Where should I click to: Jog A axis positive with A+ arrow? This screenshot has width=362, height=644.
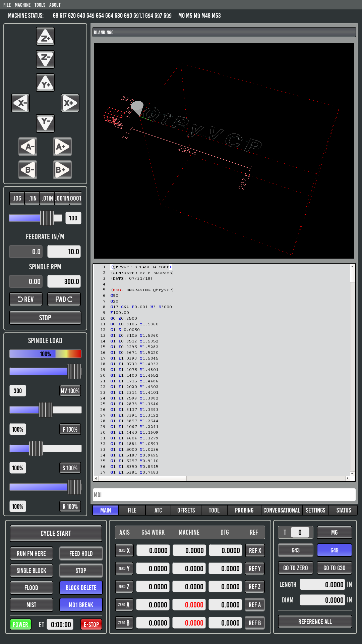click(62, 147)
